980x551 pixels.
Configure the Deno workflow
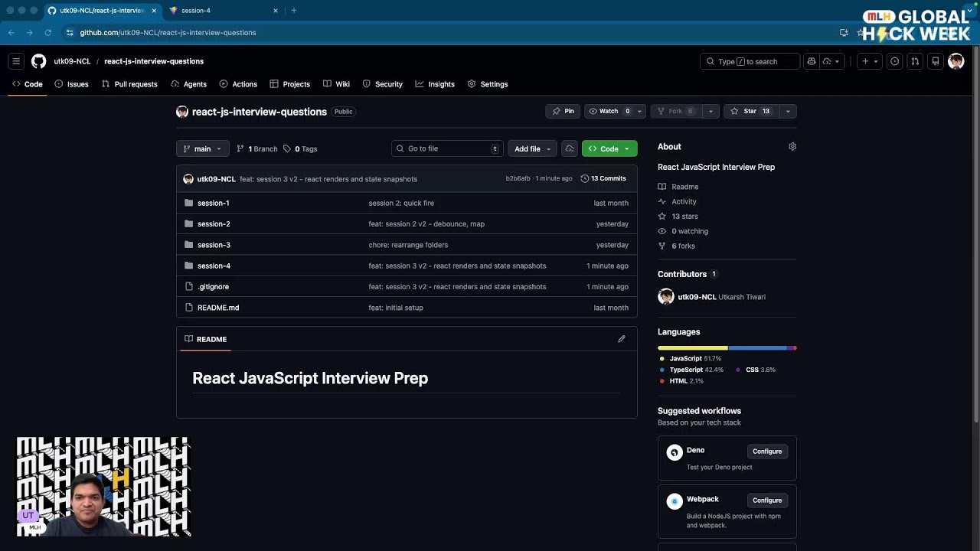point(766,452)
